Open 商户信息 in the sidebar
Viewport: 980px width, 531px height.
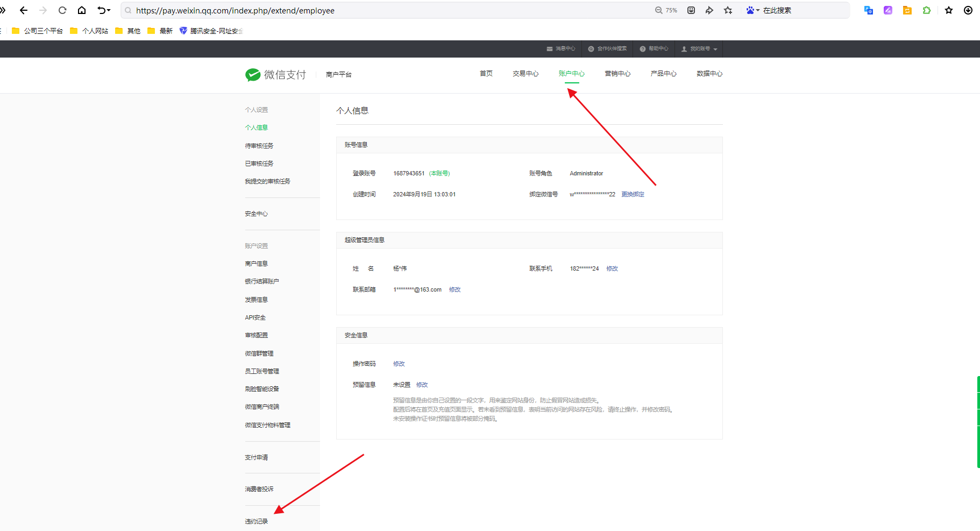coord(257,264)
